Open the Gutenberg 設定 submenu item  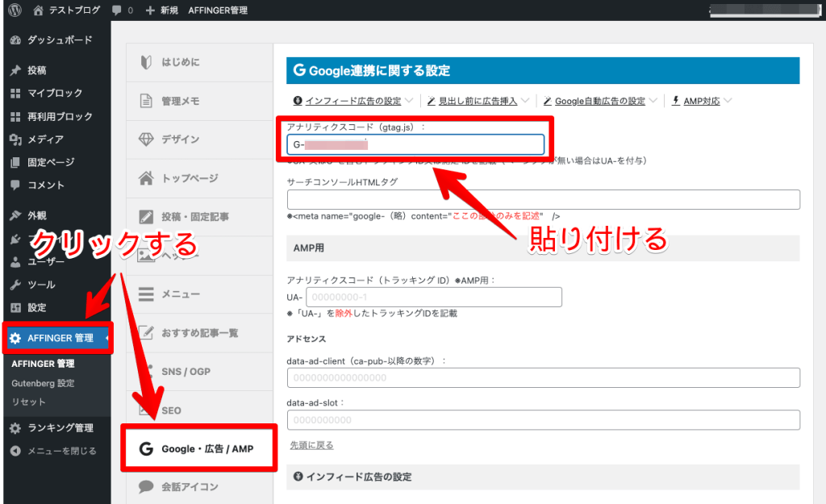[x=44, y=383]
